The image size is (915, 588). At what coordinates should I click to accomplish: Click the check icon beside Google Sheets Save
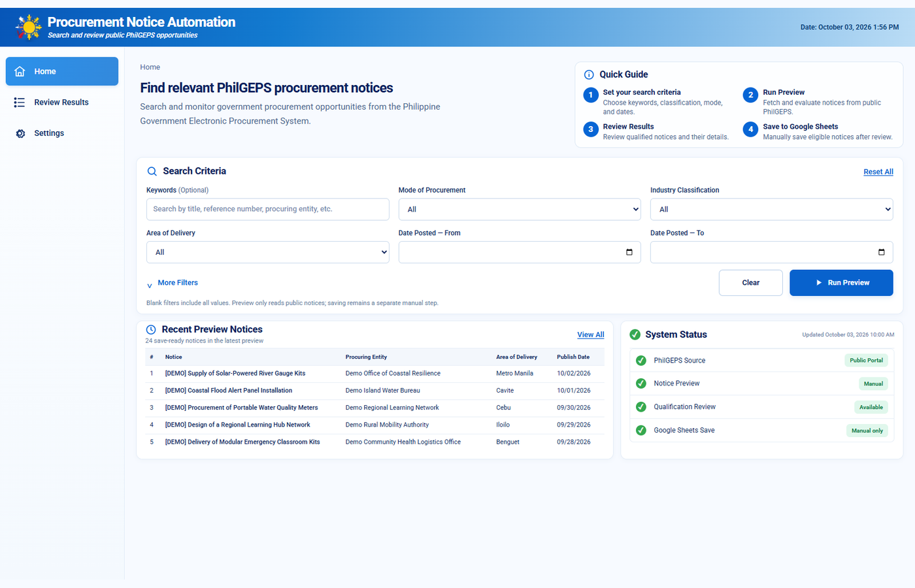tap(641, 431)
